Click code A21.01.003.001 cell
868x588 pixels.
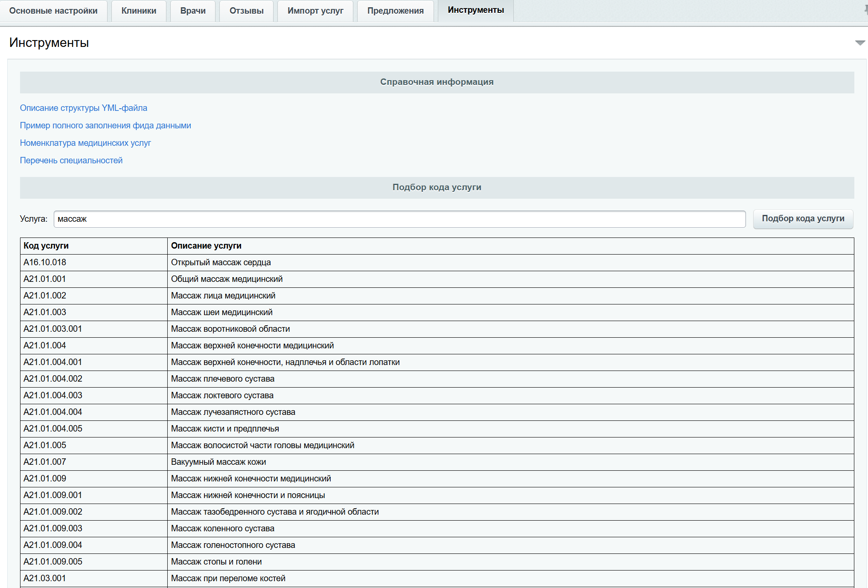tap(52, 329)
